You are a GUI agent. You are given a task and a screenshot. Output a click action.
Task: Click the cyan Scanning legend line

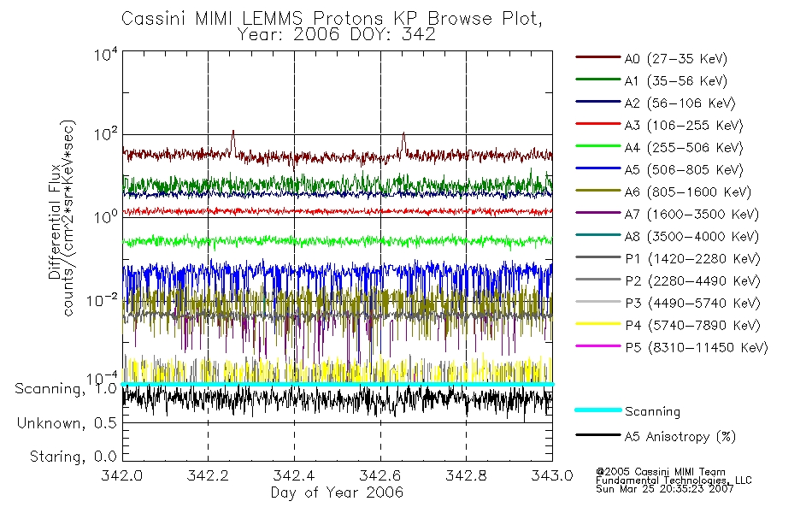(x=598, y=410)
